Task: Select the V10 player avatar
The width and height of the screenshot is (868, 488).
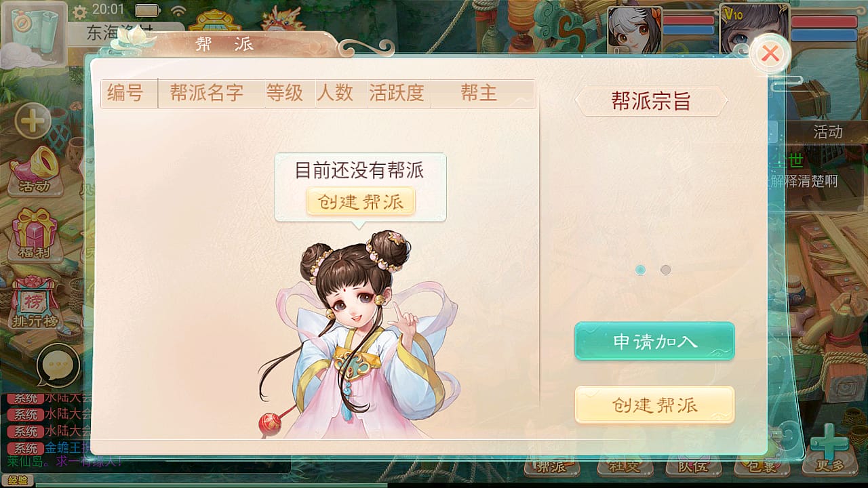Action: point(754,29)
